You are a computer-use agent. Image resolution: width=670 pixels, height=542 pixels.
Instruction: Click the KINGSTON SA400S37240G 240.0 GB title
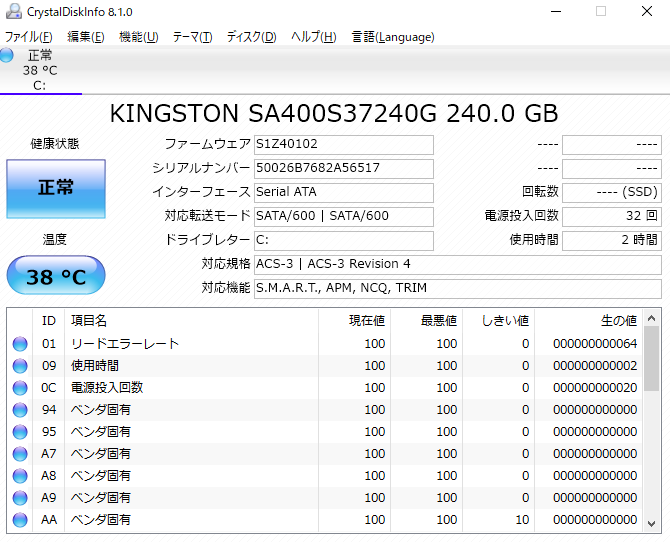(334, 114)
